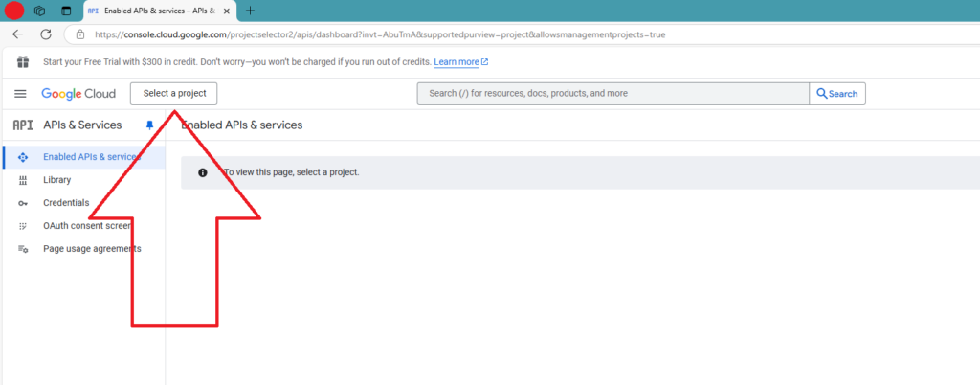Click the browser back arrow
This screenshot has width=980, height=385.
(17, 34)
